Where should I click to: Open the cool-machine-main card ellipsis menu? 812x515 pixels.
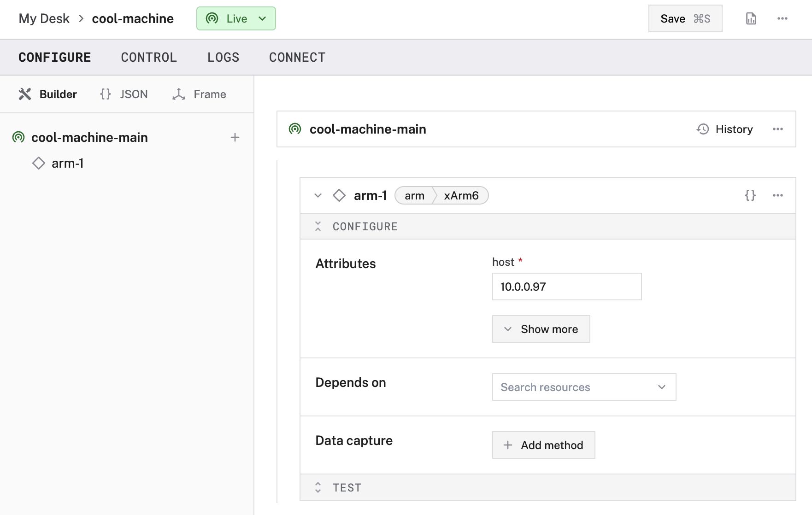click(777, 129)
